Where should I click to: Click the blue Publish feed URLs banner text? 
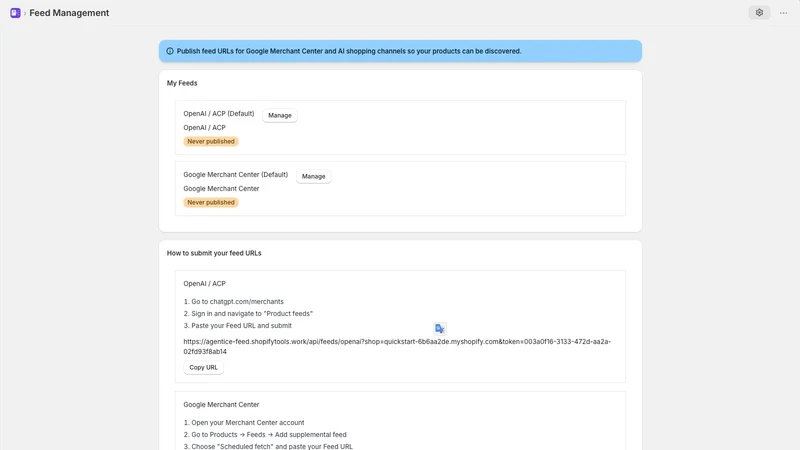pos(349,51)
